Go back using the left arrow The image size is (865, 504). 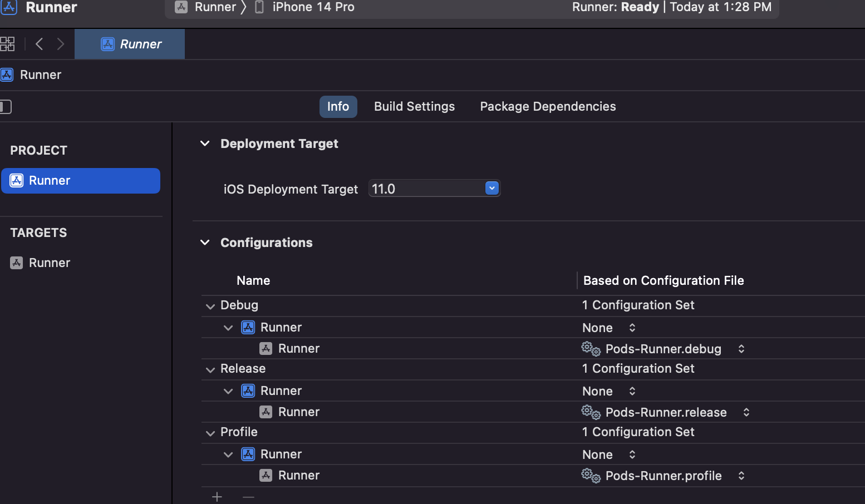39,44
